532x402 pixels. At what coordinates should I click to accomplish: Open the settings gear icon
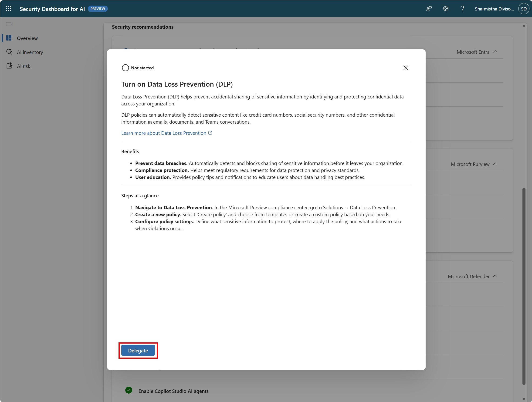[x=445, y=9]
